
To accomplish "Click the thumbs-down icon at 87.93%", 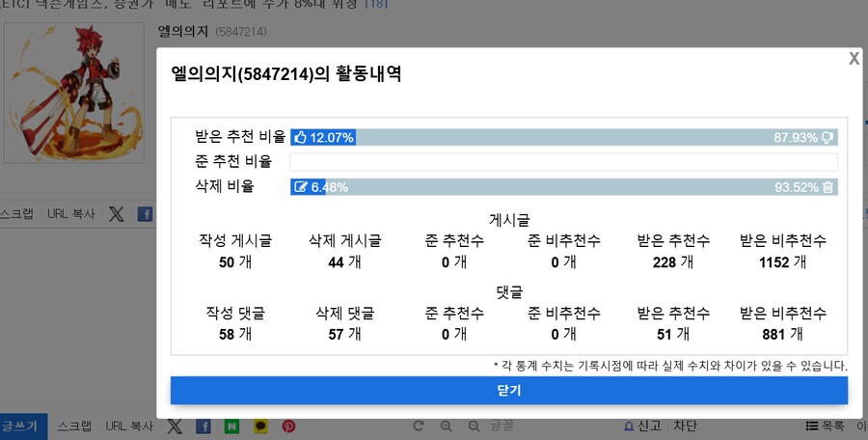I will [x=827, y=137].
